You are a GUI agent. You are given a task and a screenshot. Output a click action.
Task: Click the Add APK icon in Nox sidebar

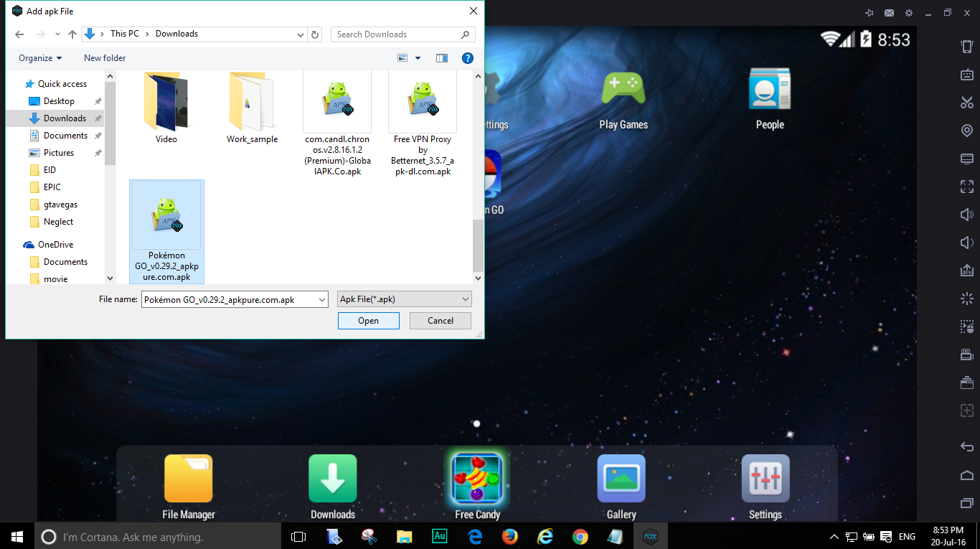tap(966, 271)
